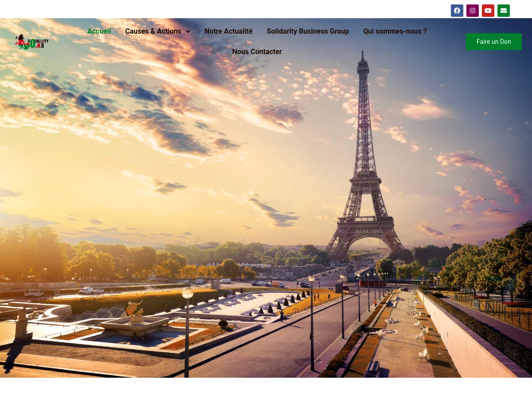This screenshot has height=399, width=532.
Task: Click the green envelope email icon
Action: pyautogui.click(x=503, y=11)
